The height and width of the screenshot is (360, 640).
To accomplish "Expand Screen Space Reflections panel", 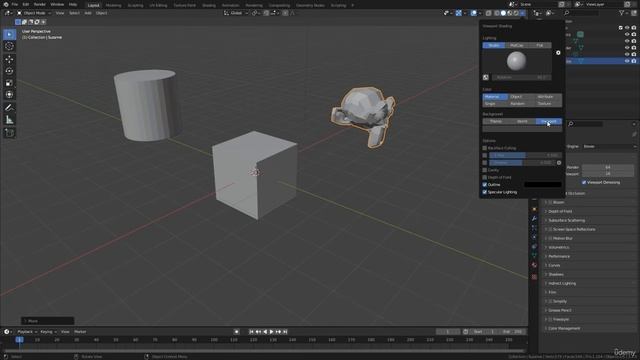I will [573, 229].
